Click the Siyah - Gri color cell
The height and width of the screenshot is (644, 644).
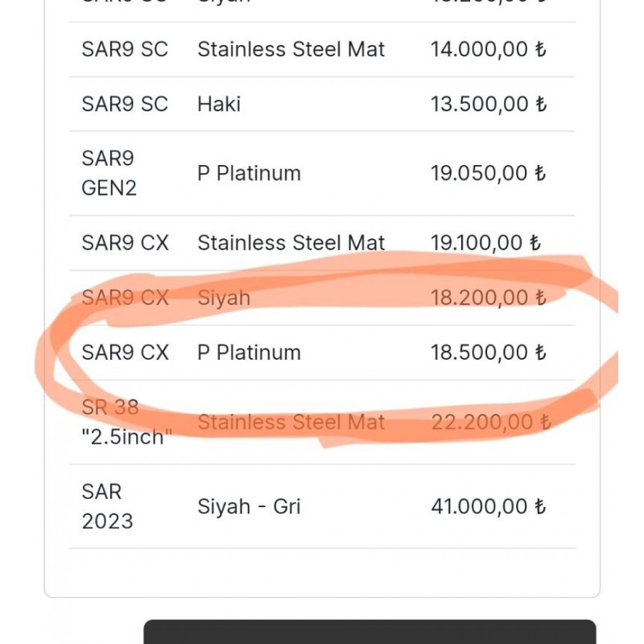pos(249,506)
